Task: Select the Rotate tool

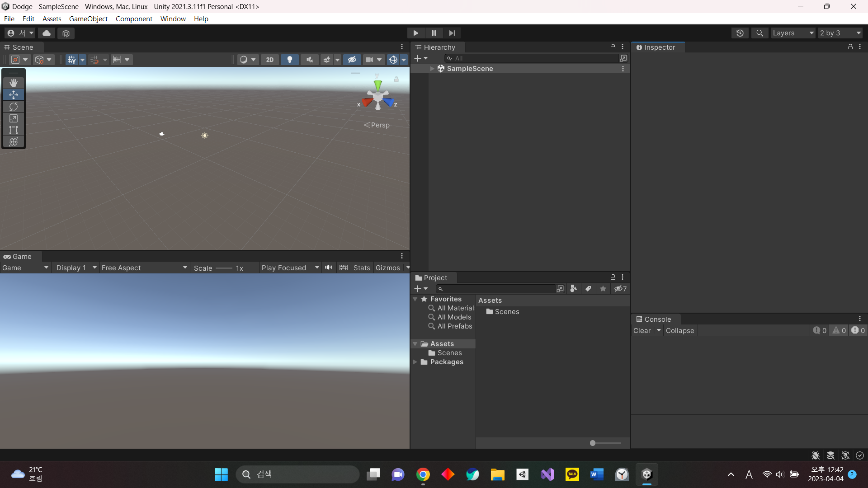Action: click(x=14, y=107)
